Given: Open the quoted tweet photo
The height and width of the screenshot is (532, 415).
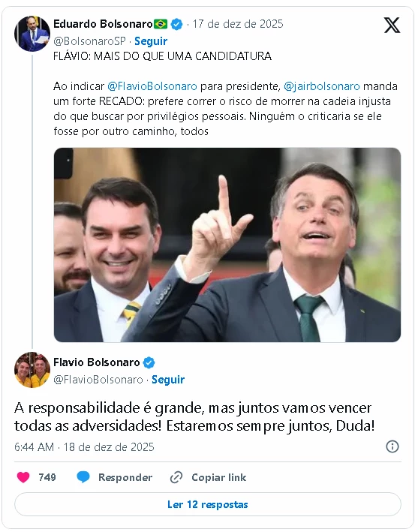Looking at the screenshot, I should (x=227, y=245).
